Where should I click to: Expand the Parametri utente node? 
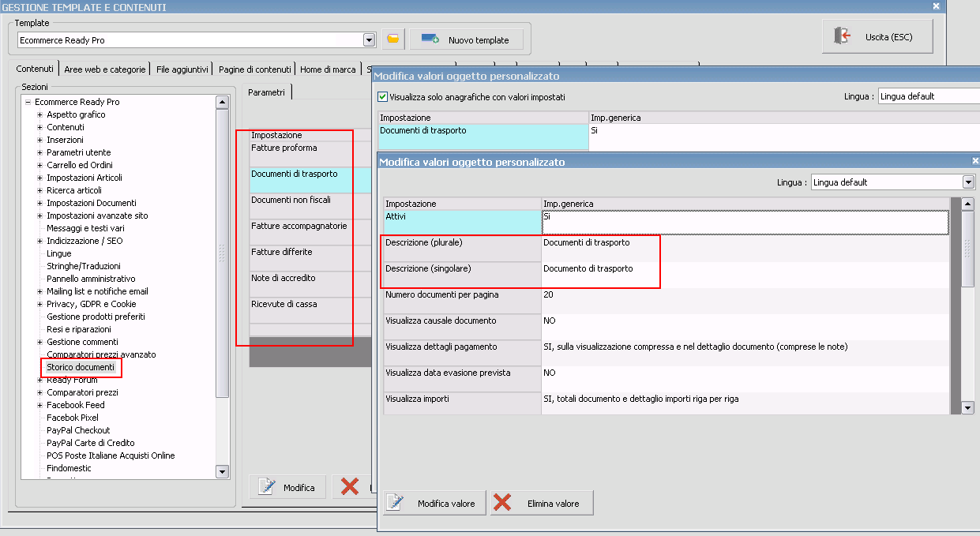[39, 152]
